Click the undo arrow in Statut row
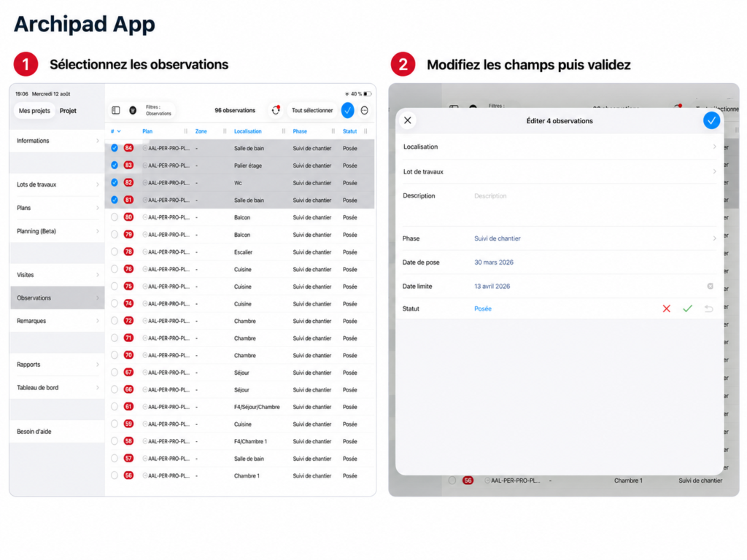 coord(709,308)
